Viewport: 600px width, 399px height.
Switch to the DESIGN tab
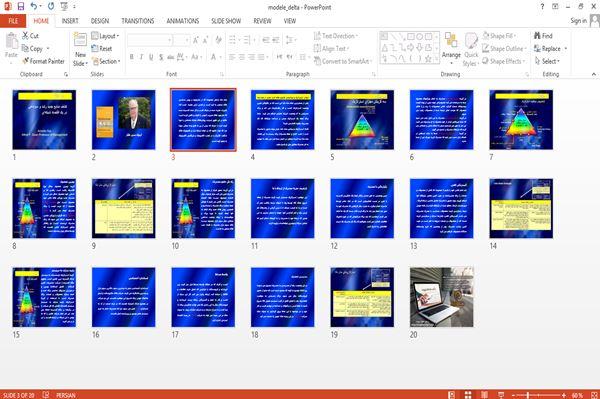(x=100, y=21)
